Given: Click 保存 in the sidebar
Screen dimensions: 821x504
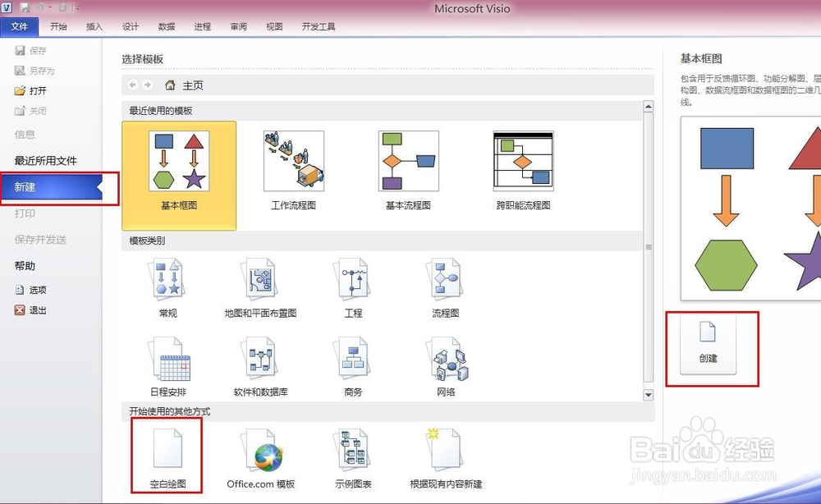Looking at the screenshot, I should [x=31, y=50].
